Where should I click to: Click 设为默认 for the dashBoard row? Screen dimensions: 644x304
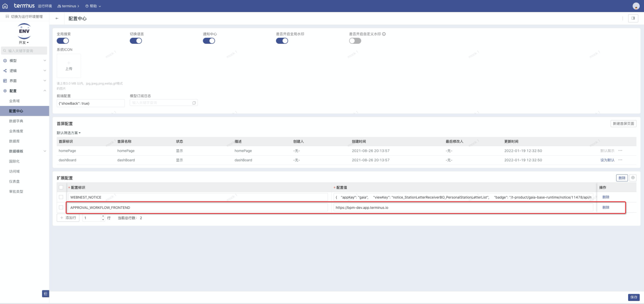click(x=607, y=160)
